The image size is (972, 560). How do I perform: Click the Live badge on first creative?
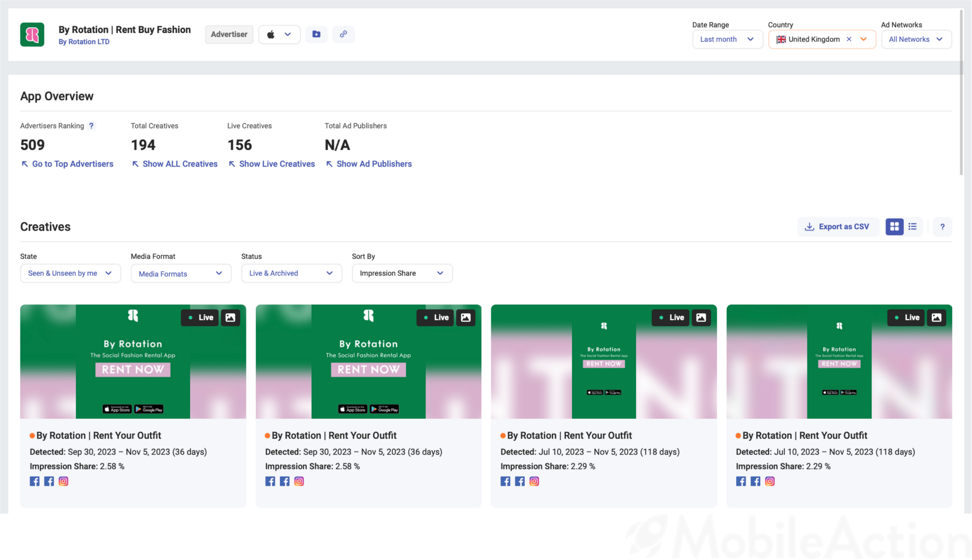[200, 317]
